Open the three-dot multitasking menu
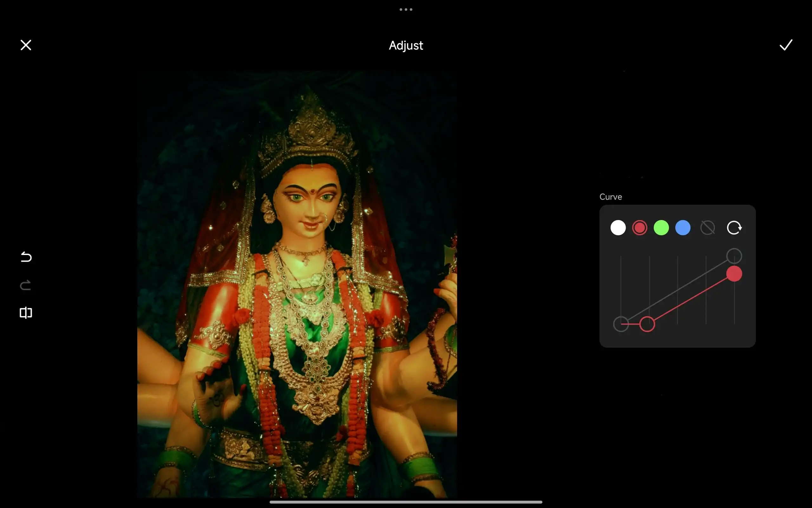 406,10
